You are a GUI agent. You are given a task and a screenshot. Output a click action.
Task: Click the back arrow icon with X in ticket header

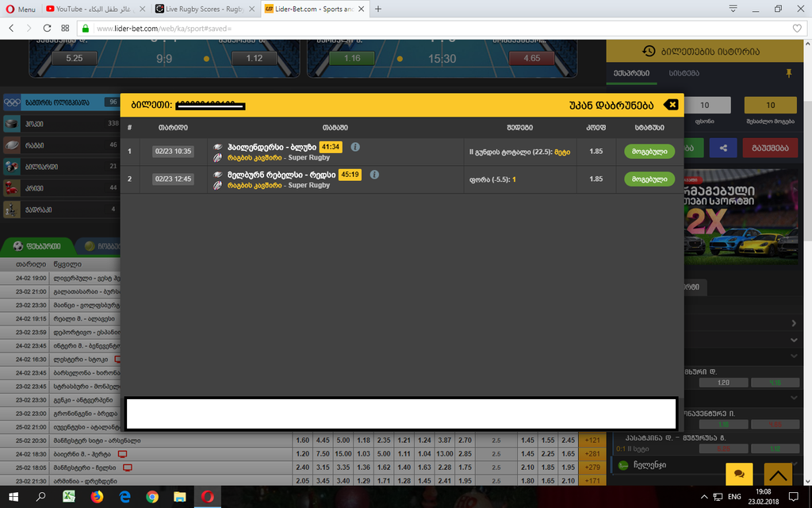click(x=671, y=105)
